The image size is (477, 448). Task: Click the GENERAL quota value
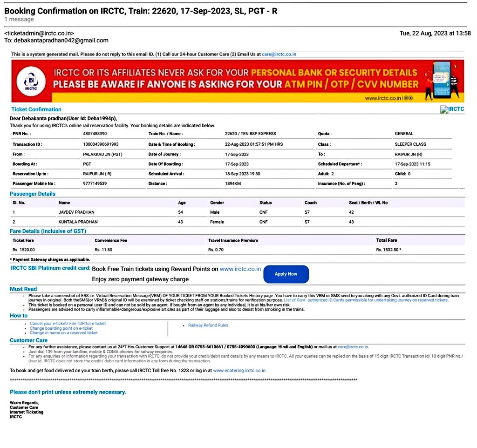coord(404,134)
